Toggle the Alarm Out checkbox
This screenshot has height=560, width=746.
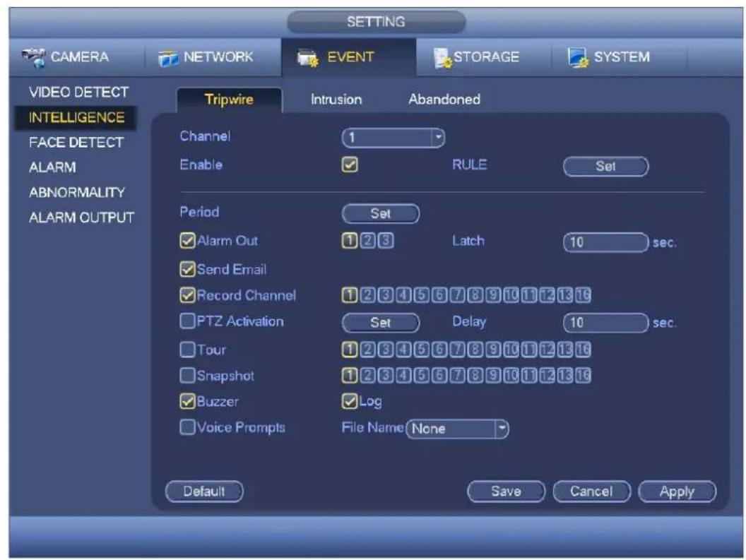187,241
